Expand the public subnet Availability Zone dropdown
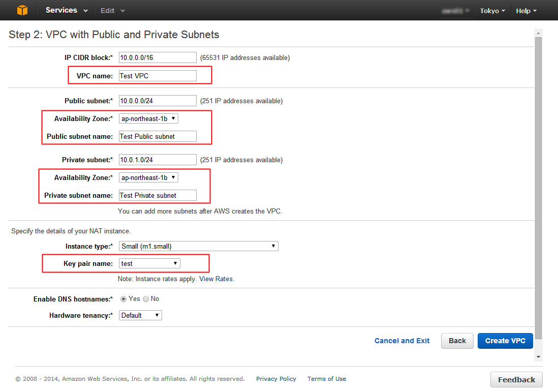The width and height of the screenshot is (558, 392). pos(148,118)
